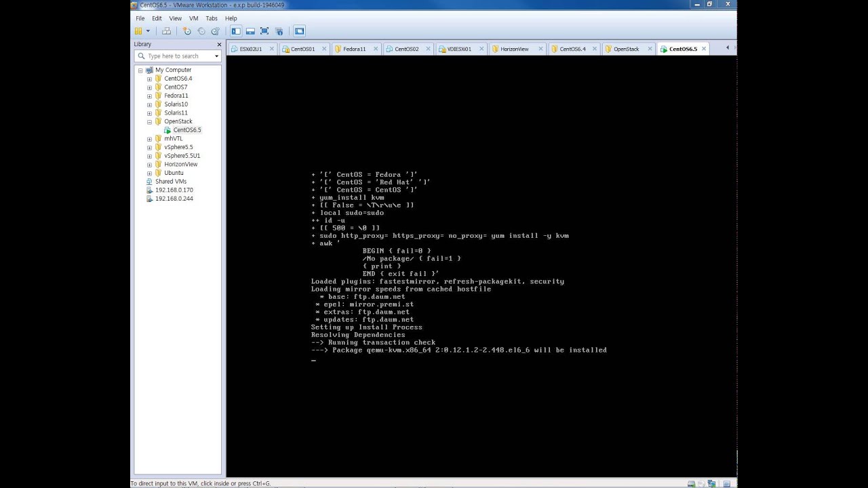The height and width of the screenshot is (488, 868).
Task: Select Shared VMs in library
Action: coord(170,182)
